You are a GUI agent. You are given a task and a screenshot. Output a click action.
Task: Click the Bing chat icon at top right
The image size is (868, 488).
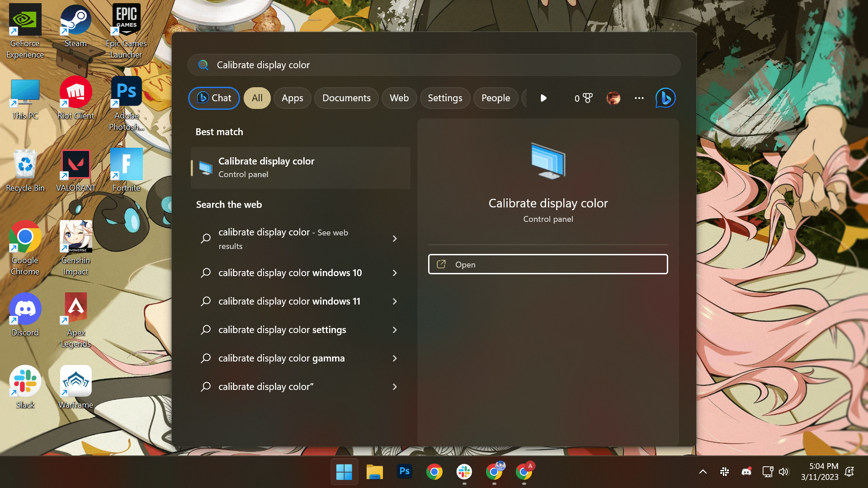click(x=665, y=98)
